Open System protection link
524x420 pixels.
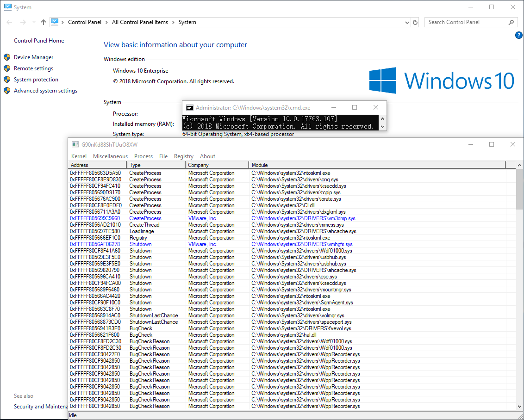[36, 80]
